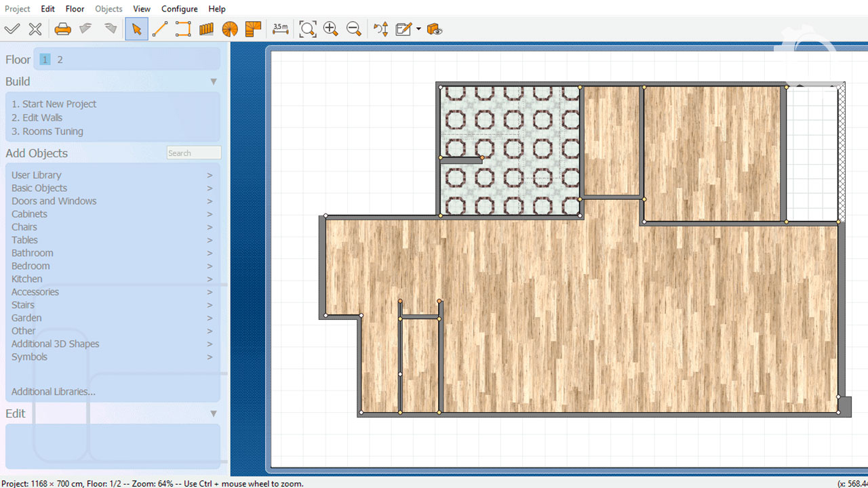Screen dimensions: 868x488
Task: Select the draw wall line tool
Action: click(x=160, y=29)
